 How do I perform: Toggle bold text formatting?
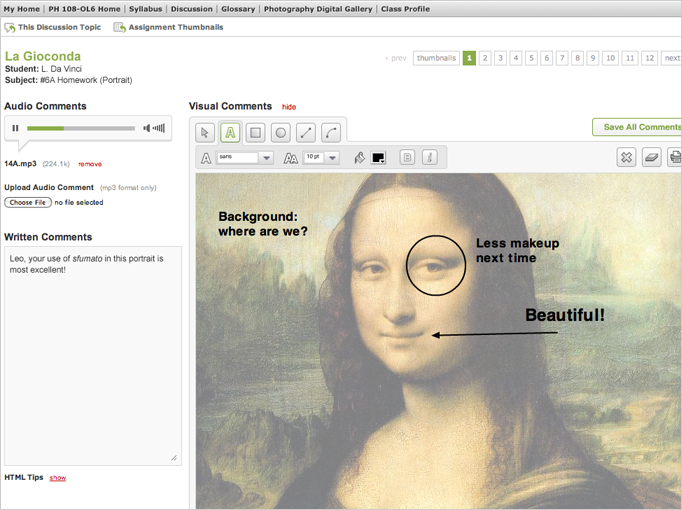(407, 157)
